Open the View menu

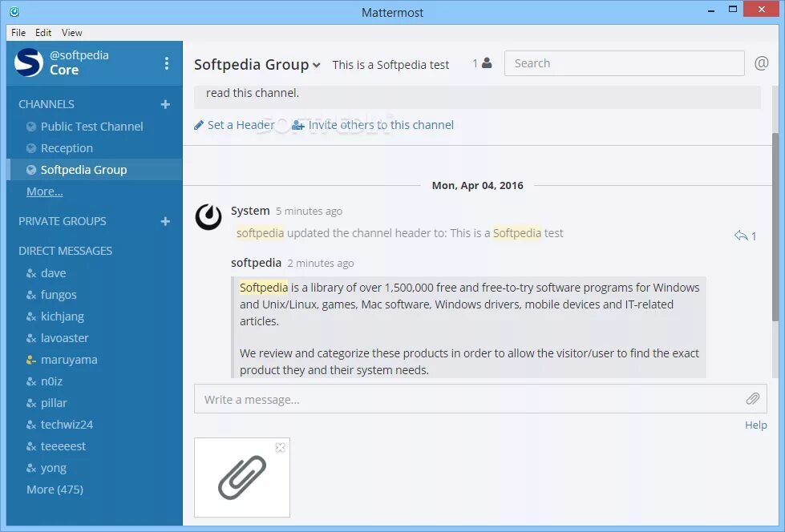click(71, 33)
